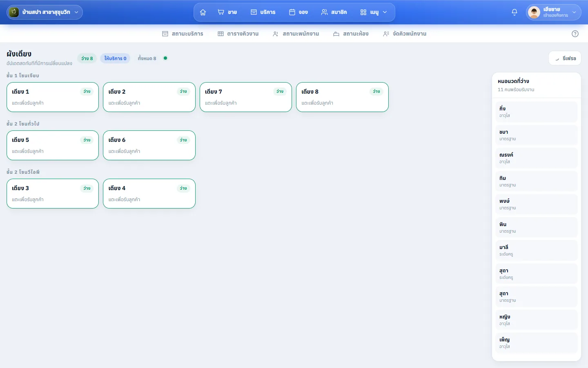Show ทั้งหมด 8 beds
The width and height of the screenshot is (588, 368).
pos(147,58)
